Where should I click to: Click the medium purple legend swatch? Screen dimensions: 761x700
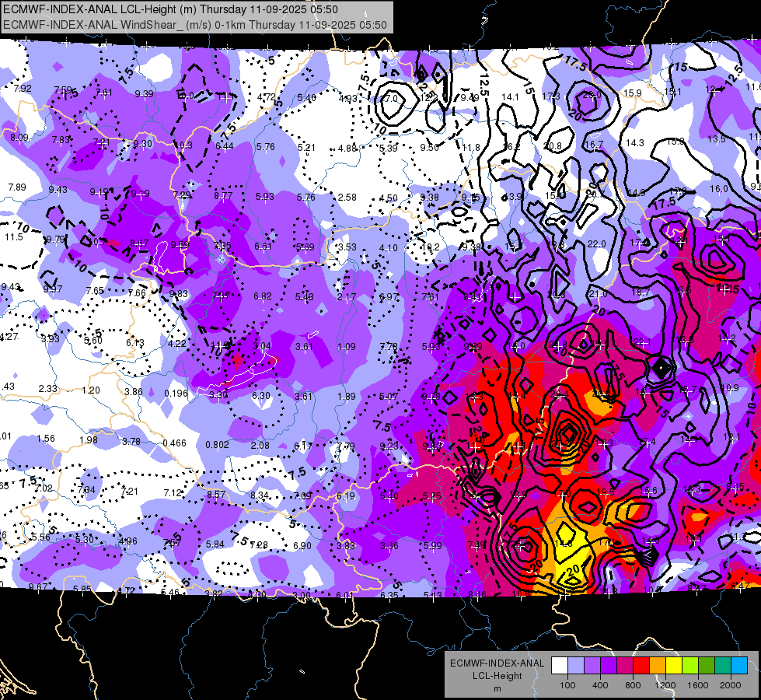[x=592, y=666]
